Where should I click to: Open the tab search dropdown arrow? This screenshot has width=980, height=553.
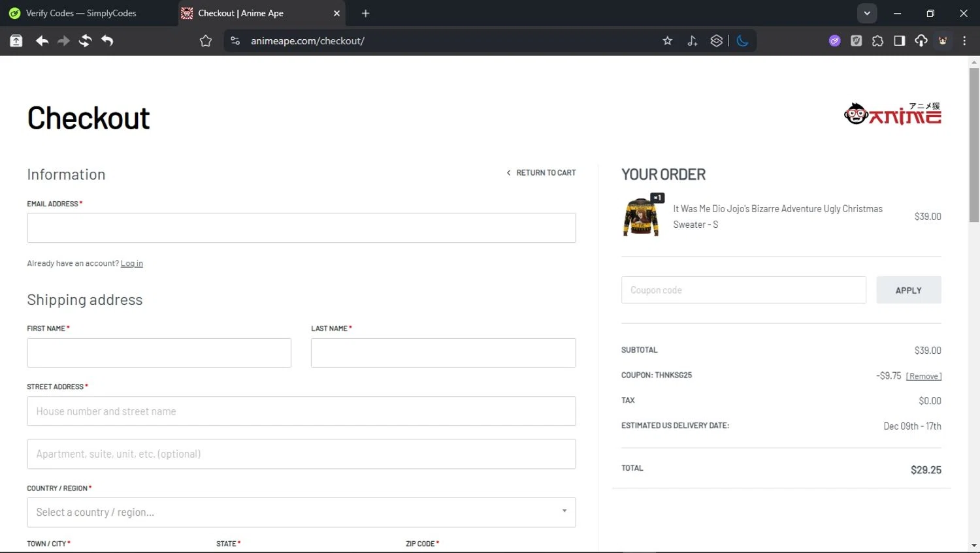coord(867,13)
